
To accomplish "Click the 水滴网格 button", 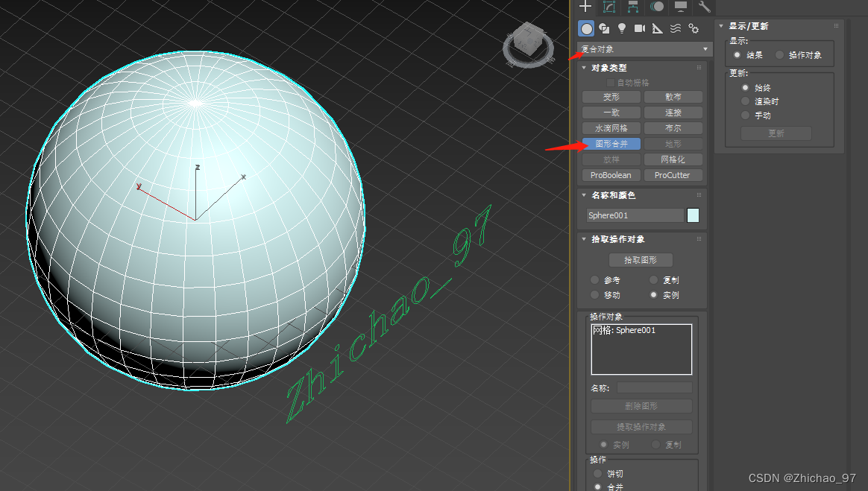I will click(x=611, y=128).
